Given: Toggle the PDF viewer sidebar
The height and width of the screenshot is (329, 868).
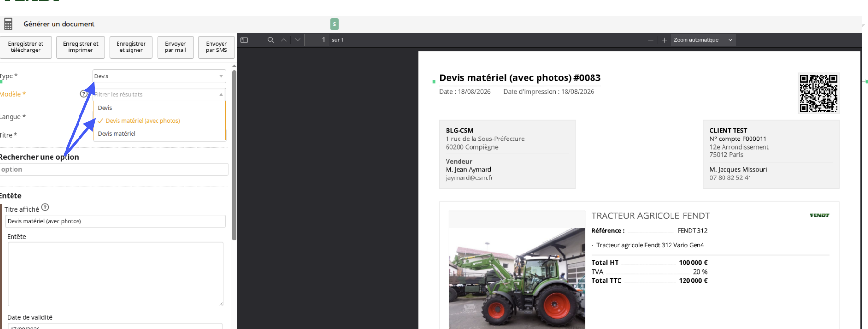Looking at the screenshot, I should point(244,40).
